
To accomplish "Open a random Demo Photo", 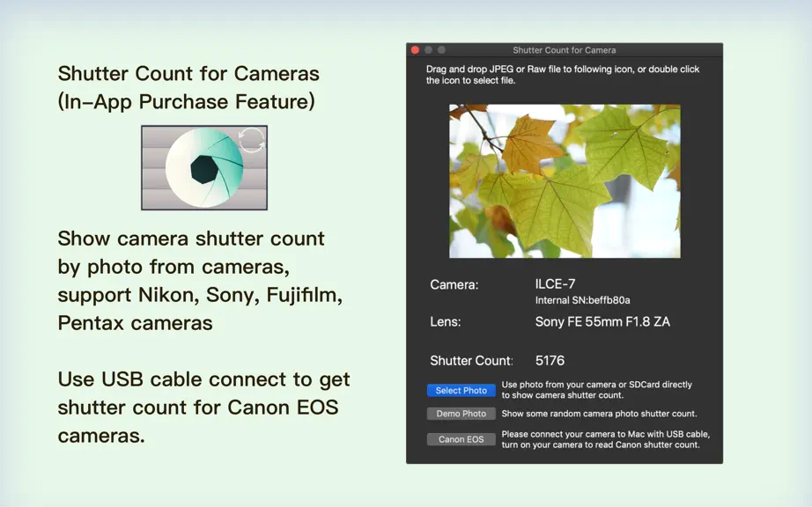I will tap(461, 414).
